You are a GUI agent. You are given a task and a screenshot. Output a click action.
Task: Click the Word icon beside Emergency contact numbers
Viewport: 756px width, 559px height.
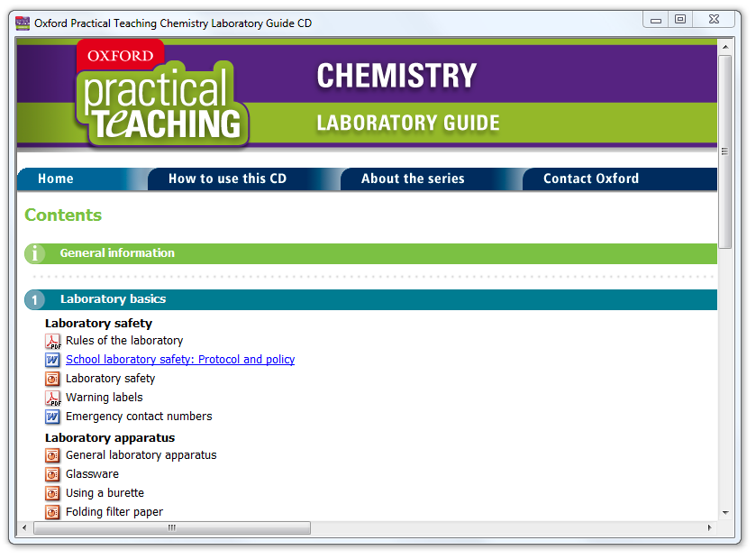(x=52, y=416)
